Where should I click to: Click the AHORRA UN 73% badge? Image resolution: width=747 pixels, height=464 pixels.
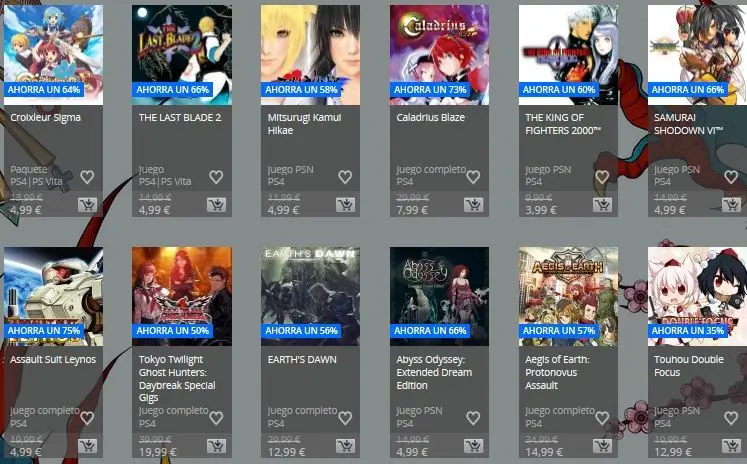click(430, 90)
